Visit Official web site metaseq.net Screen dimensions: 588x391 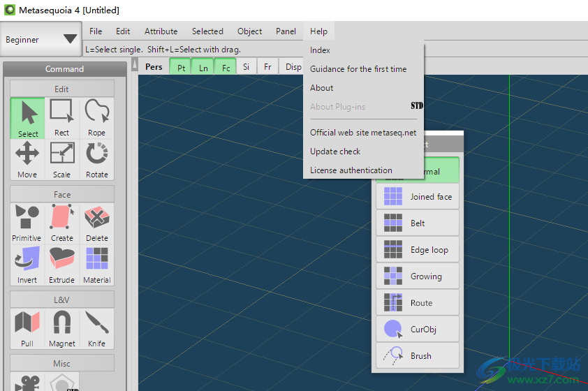coord(363,133)
